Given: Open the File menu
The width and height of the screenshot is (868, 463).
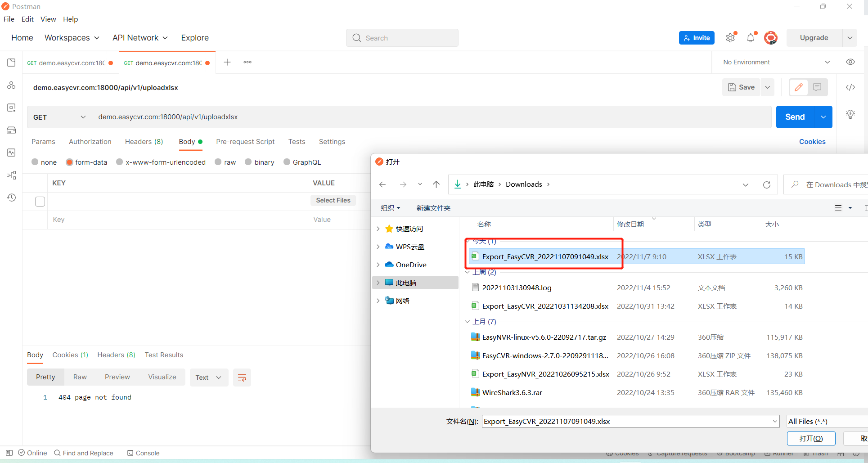Looking at the screenshot, I should tap(9, 19).
